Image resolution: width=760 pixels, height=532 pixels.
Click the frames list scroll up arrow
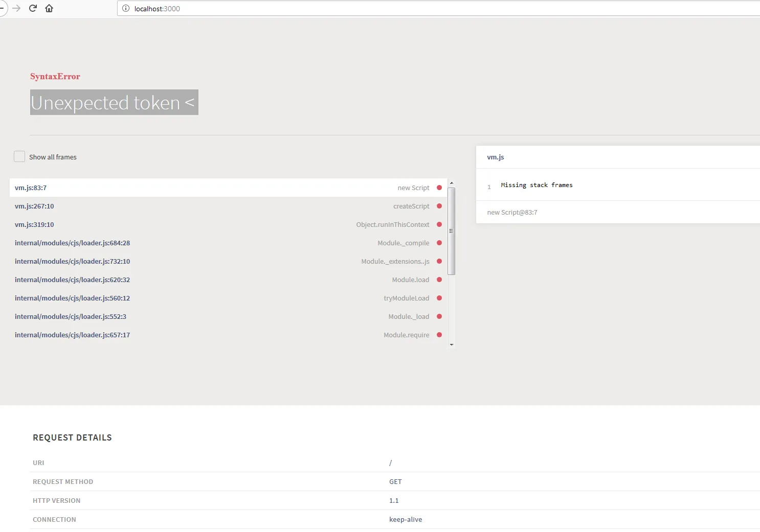451,183
